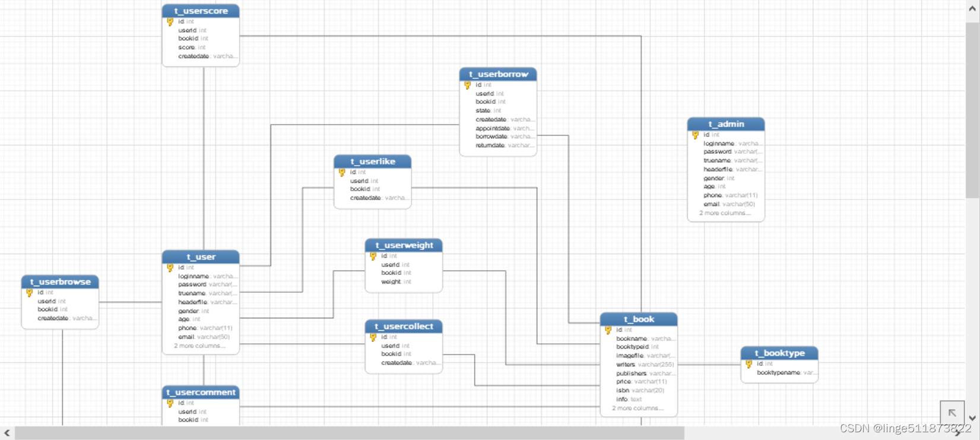Click the up arrow of vertical scrollbar
Screen dimensions: 980x440
pyautogui.click(x=972, y=8)
